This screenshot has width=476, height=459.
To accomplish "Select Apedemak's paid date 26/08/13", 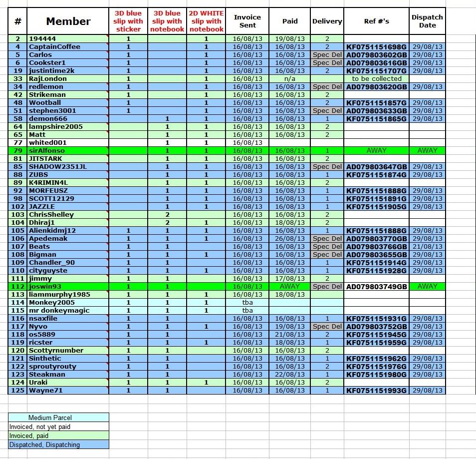I will pyautogui.click(x=289, y=239).
